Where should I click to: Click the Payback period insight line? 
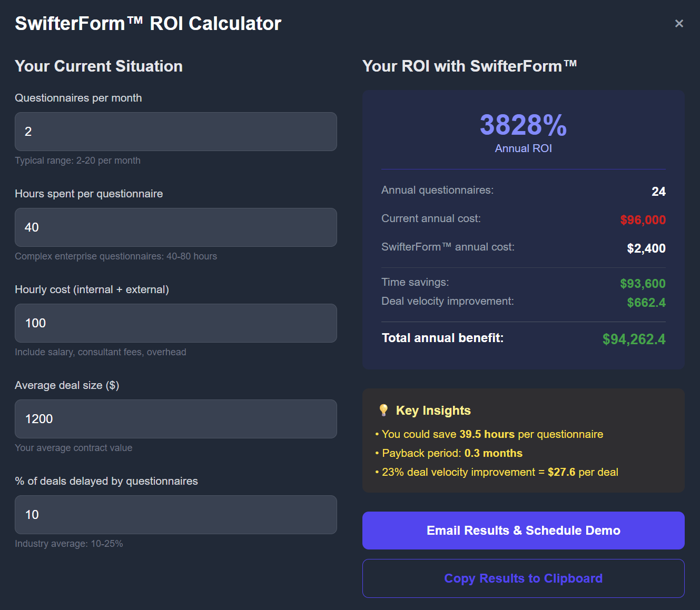point(449,453)
